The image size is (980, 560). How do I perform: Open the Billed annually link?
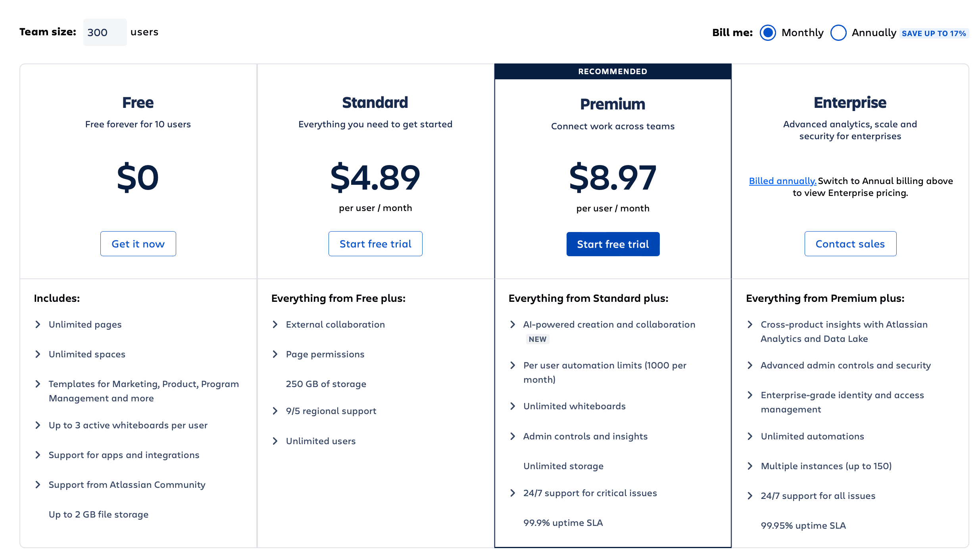click(x=782, y=181)
